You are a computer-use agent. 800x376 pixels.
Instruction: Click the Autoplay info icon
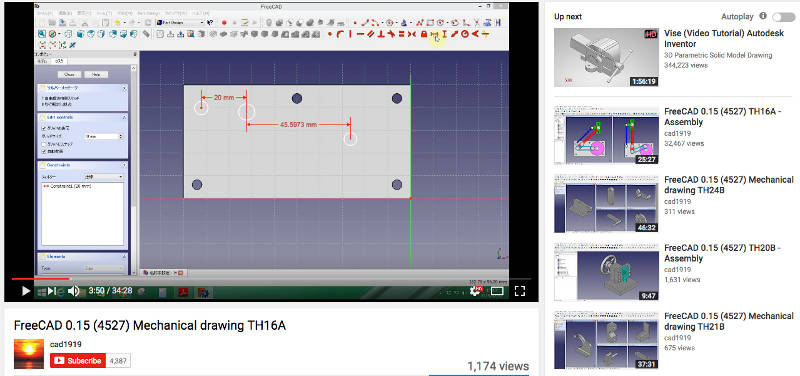tap(763, 16)
